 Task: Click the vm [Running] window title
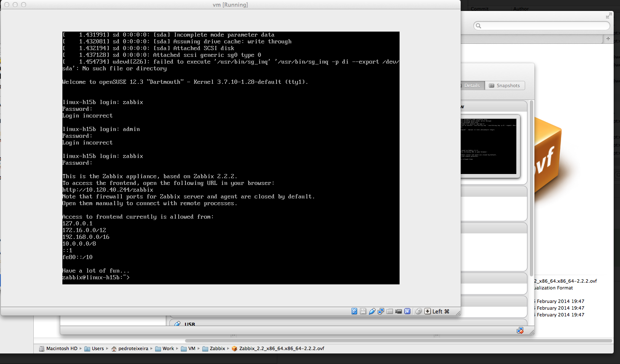click(230, 5)
